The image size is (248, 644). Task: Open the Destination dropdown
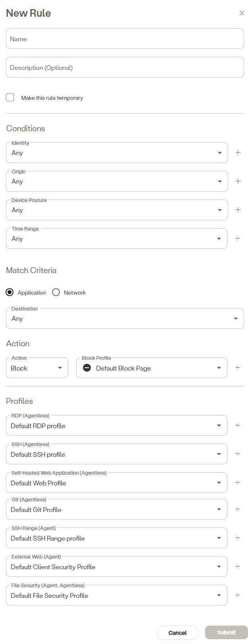125,318
